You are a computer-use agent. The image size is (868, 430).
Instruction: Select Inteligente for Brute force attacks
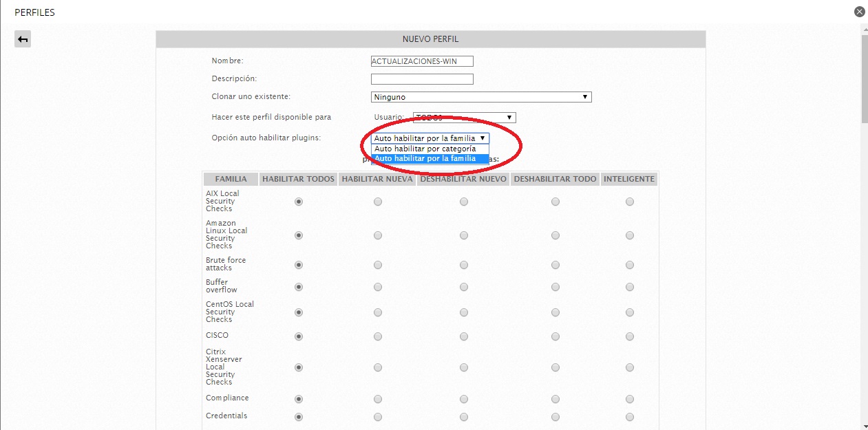tap(629, 265)
